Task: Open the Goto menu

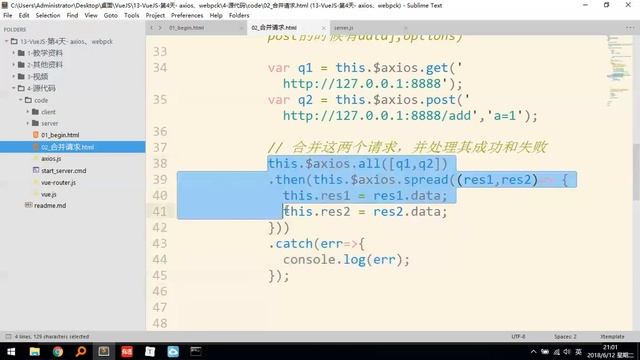Action: [111, 15]
